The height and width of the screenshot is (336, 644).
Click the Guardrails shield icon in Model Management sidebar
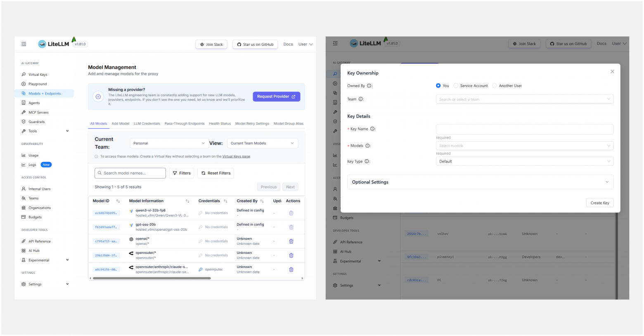(24, 122)
